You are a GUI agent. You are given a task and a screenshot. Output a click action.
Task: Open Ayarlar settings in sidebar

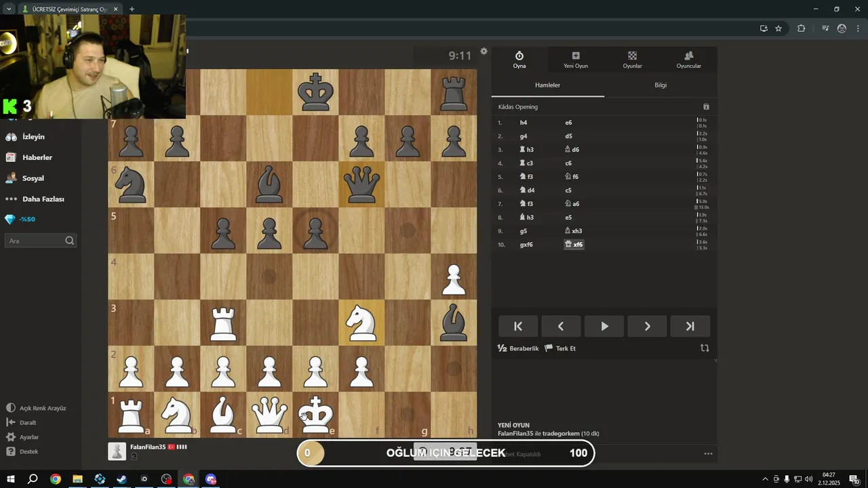[x=22, y=437]
